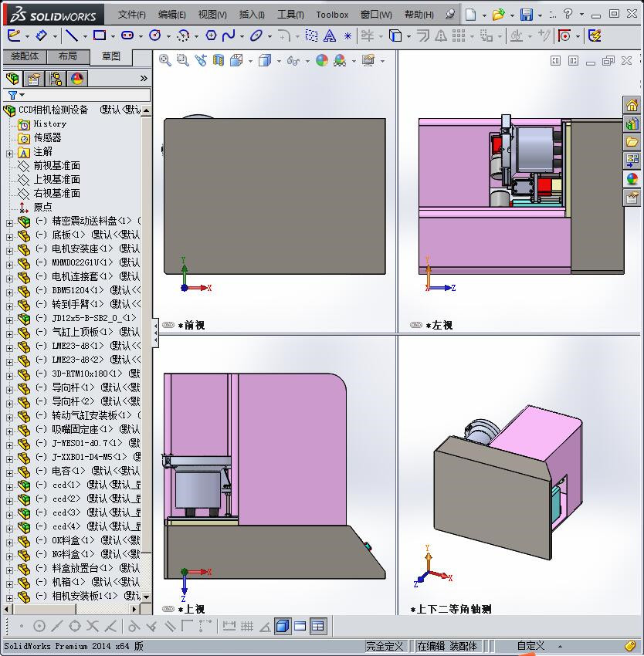Click the New document icon

(x=471, y=15)
